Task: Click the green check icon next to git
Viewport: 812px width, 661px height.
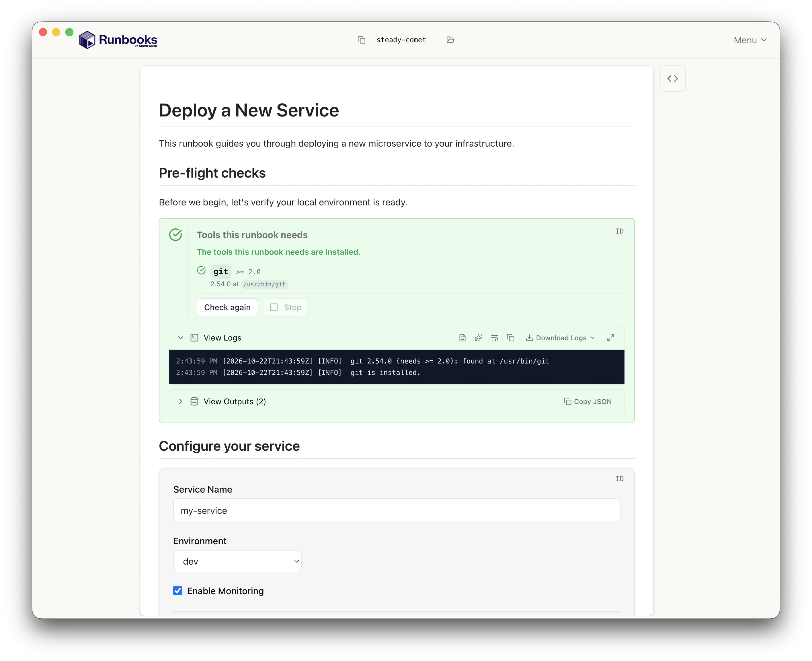Action: point(201,270)
